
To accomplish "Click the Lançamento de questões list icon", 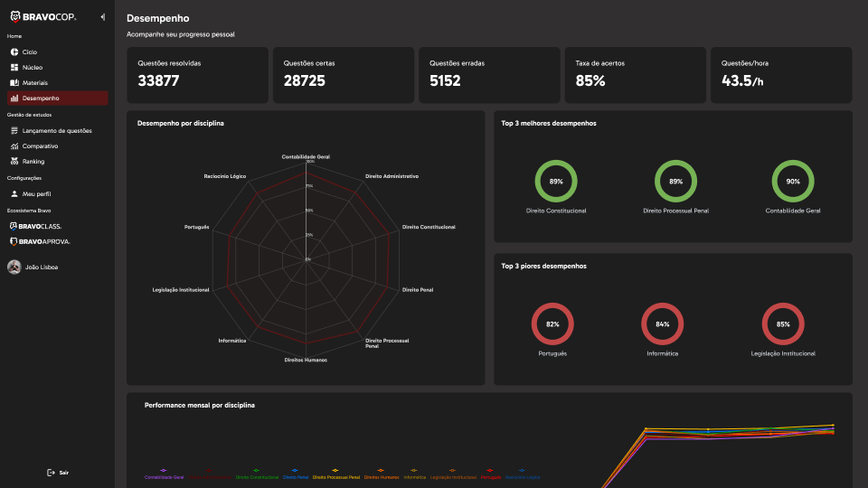I will [x=14, y=130].
